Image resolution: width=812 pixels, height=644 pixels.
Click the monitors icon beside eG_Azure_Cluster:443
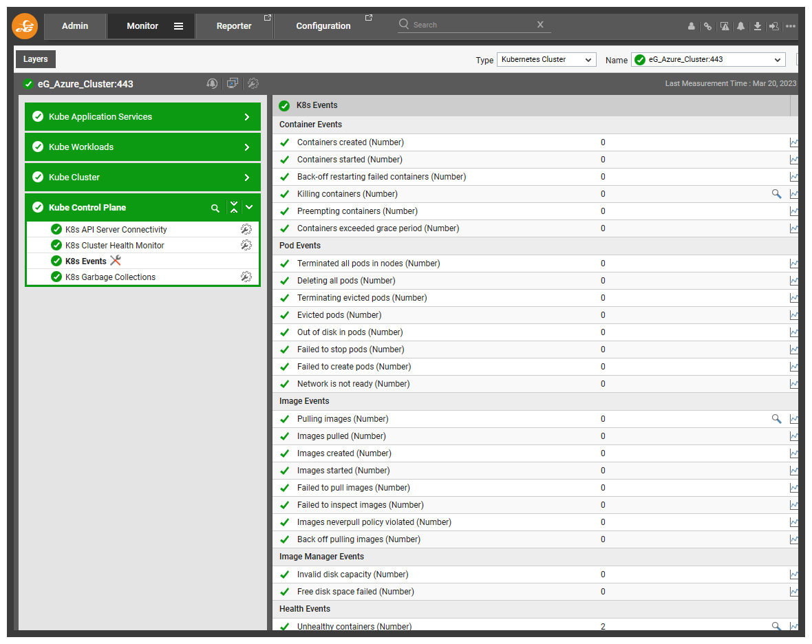click(x=233, y=83)
